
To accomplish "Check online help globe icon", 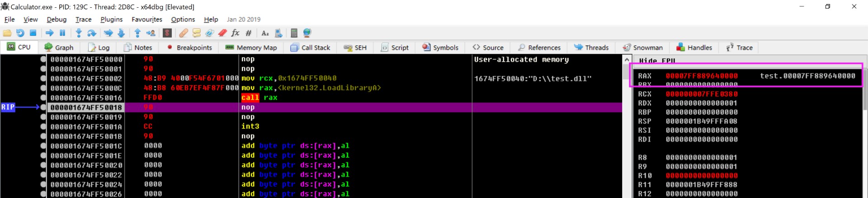I will coord(307,33).
